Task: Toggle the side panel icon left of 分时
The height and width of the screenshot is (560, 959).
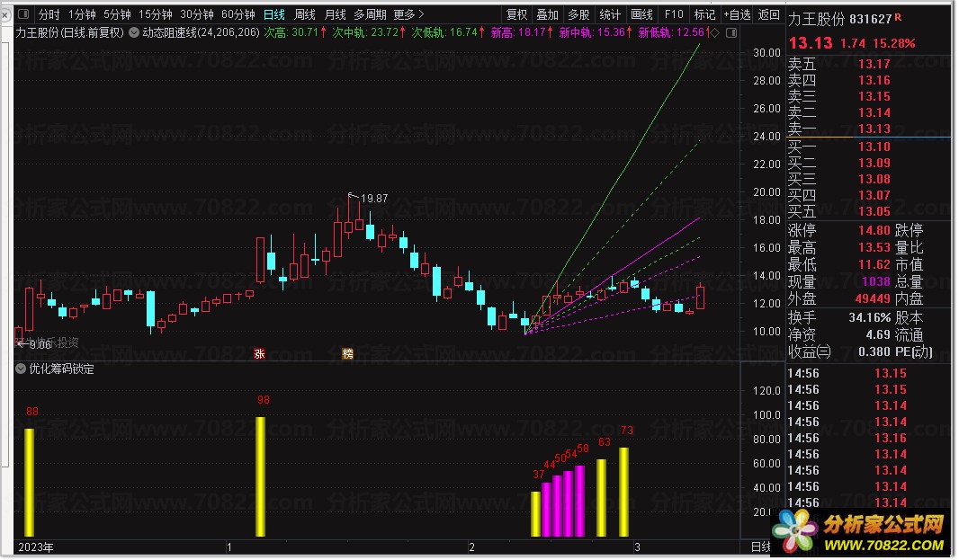Action: tap(22, 14)
